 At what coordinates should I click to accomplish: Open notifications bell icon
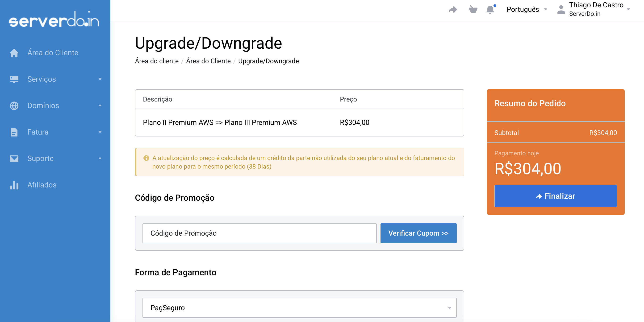tap(490, 9)
